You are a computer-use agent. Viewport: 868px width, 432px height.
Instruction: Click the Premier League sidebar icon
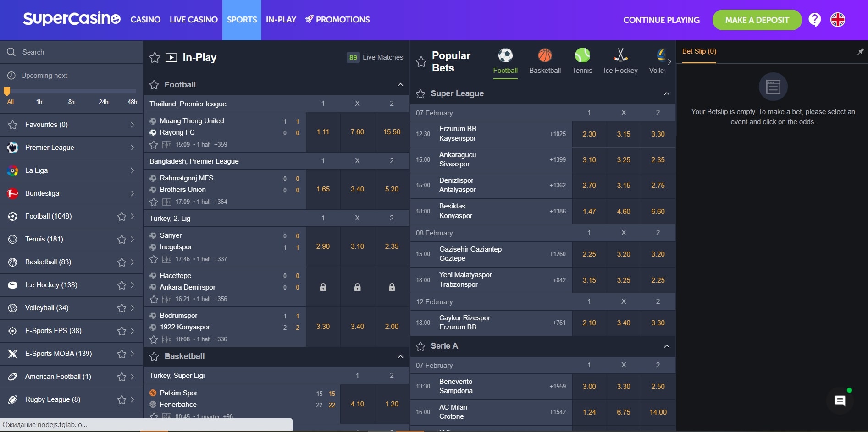tap(13, 148)
